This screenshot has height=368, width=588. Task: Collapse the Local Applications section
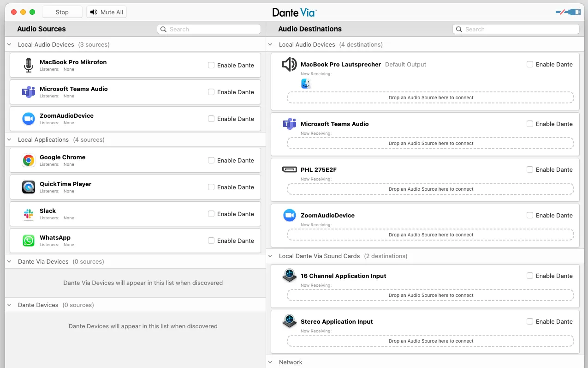point(10,140)
